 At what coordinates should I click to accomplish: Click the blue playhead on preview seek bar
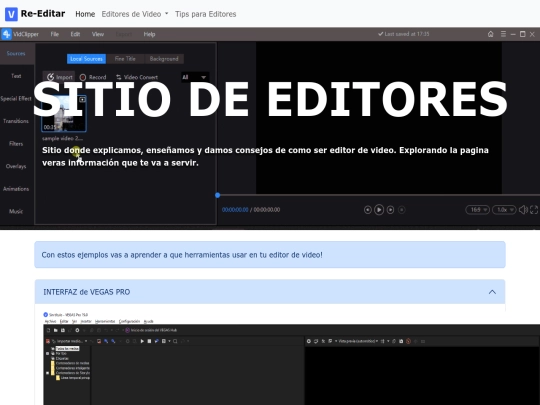(218, 195)
